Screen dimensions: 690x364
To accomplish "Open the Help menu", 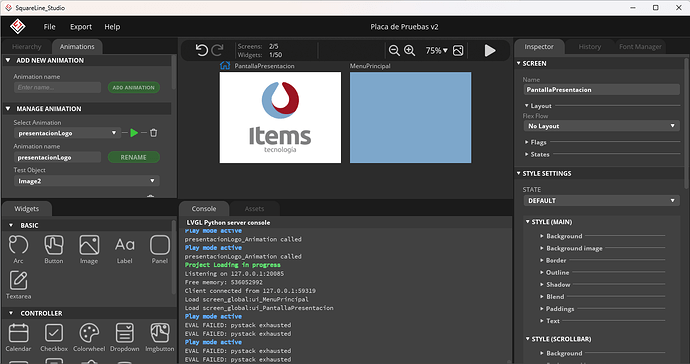I will tap(112, 27).
